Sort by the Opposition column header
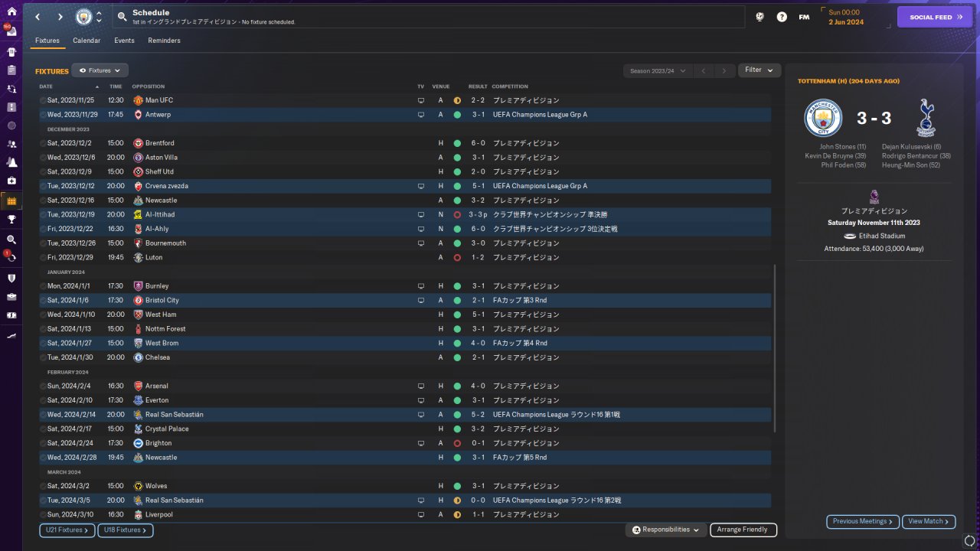The image size is (980, 551). pyautogui.click(x=149, y=86)
